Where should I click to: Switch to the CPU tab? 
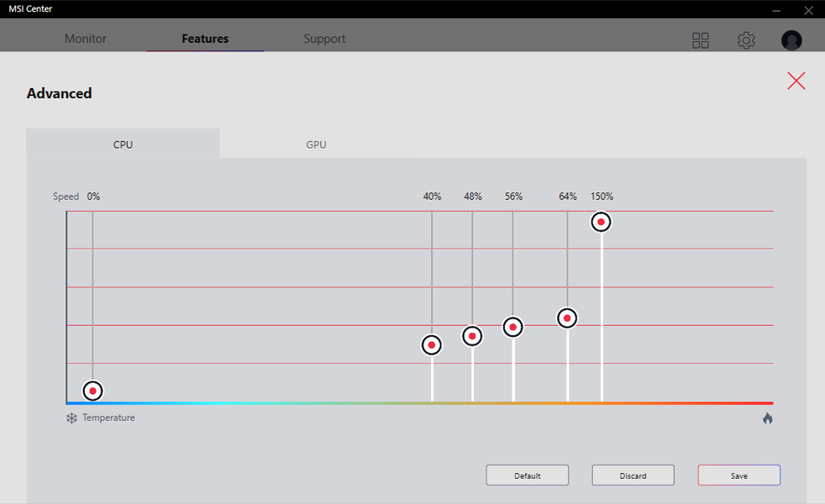[x=123, y=144]
